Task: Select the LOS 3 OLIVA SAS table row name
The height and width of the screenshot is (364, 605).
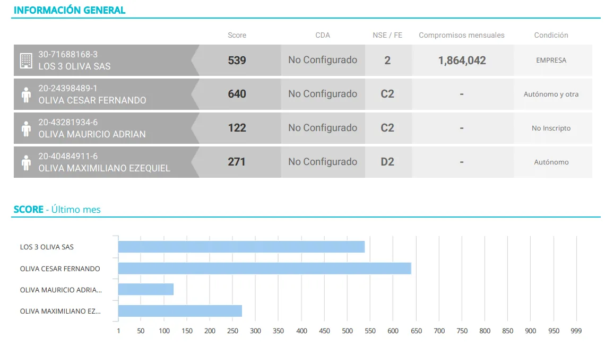Action: tap(74, 66)
